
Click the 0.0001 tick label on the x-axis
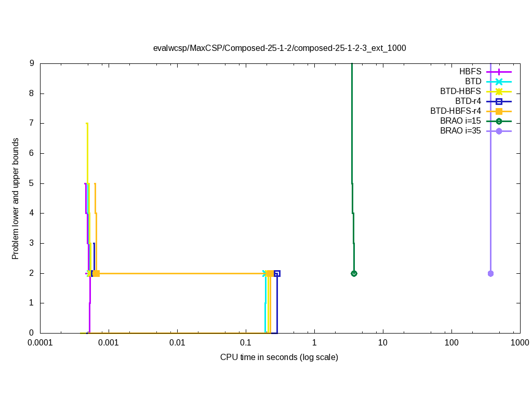(x=40, y=343)
